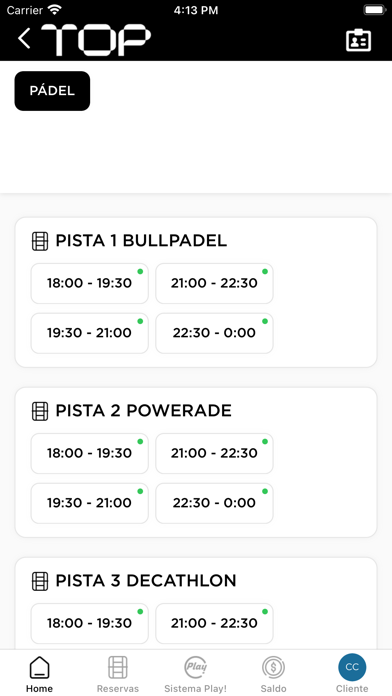Viewport: 392px width, 696px height.
Task: Go back using the header chevron
Action: click(x=24, y=39)
